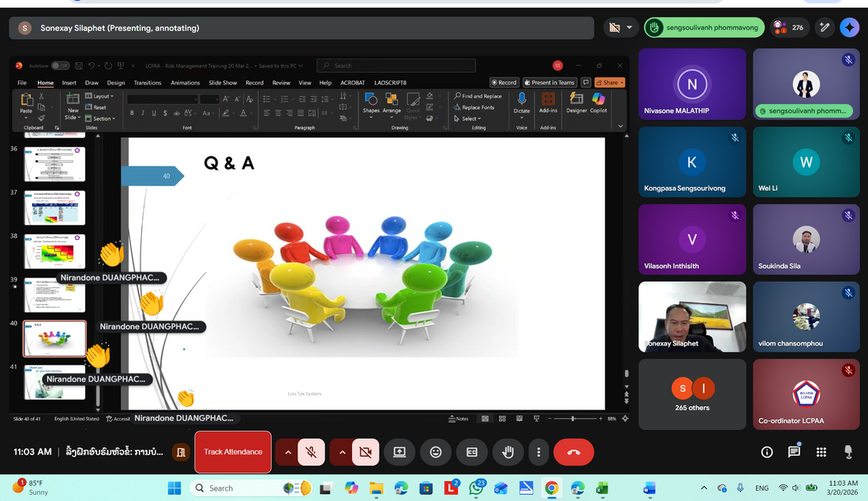Leave the call with the red hang-up button

coord(574,452)
